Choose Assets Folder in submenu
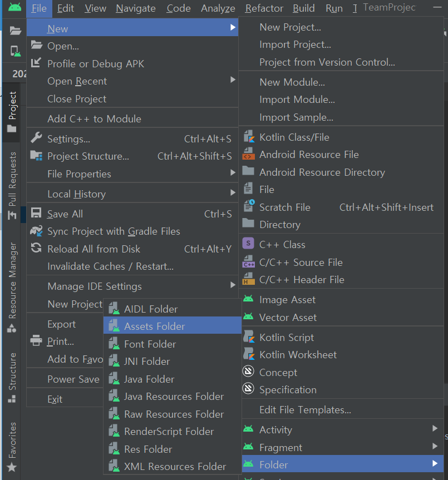 [173, 326]
